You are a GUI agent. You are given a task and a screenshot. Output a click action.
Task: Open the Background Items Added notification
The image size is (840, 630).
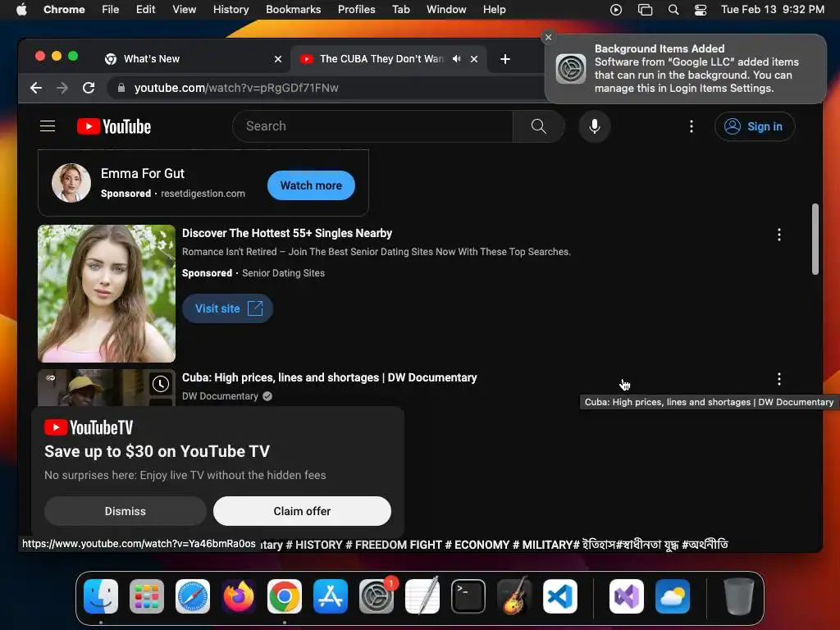click(686, 69)
